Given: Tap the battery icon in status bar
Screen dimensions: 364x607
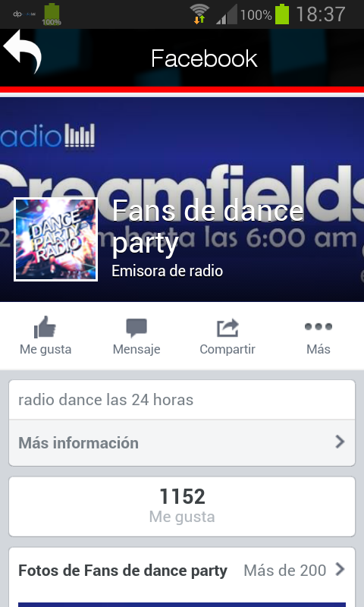Looking at the screenshot, I should (x=282, y=14).
